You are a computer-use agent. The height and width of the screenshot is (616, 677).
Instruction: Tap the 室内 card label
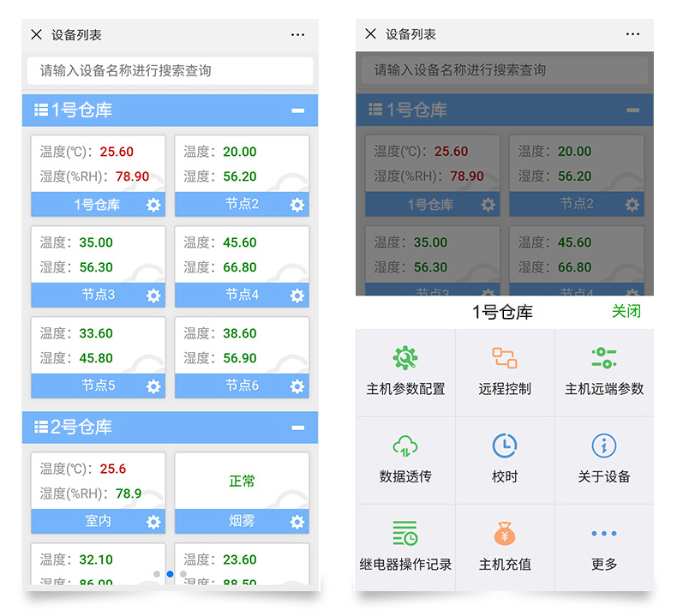click(x=99, y=521)
